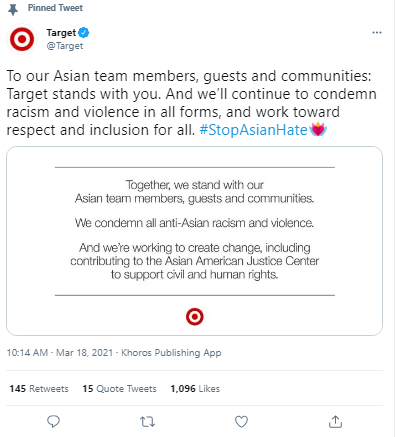This screenshot has height=437, width=396.
Task: View the 15 Quote Tweets
Action: (x=119, y=389)
